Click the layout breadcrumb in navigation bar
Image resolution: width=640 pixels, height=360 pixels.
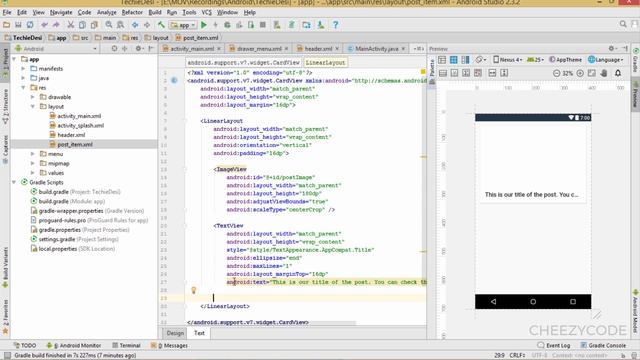tap(156, 38)
